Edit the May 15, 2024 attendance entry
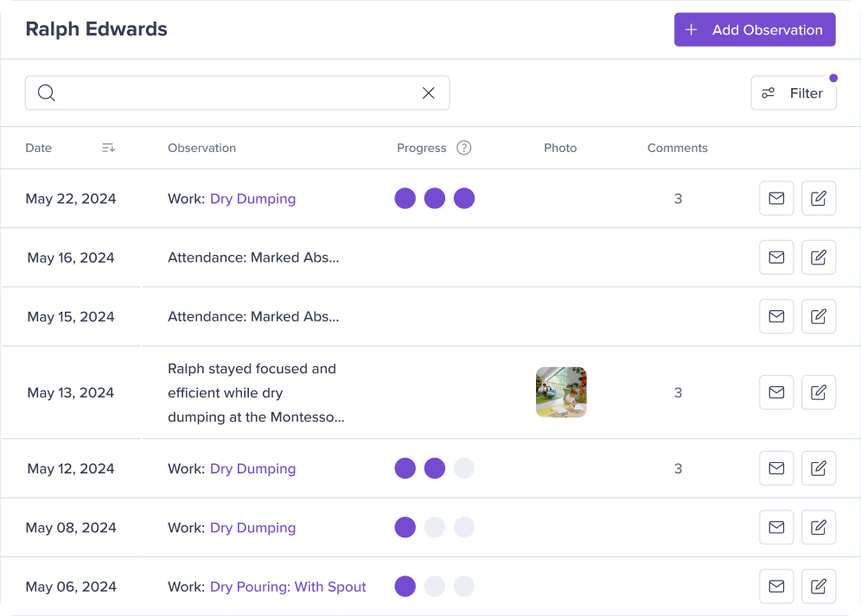Image resolution: width=861 pixels, height=616 pixels. [819, 316]
